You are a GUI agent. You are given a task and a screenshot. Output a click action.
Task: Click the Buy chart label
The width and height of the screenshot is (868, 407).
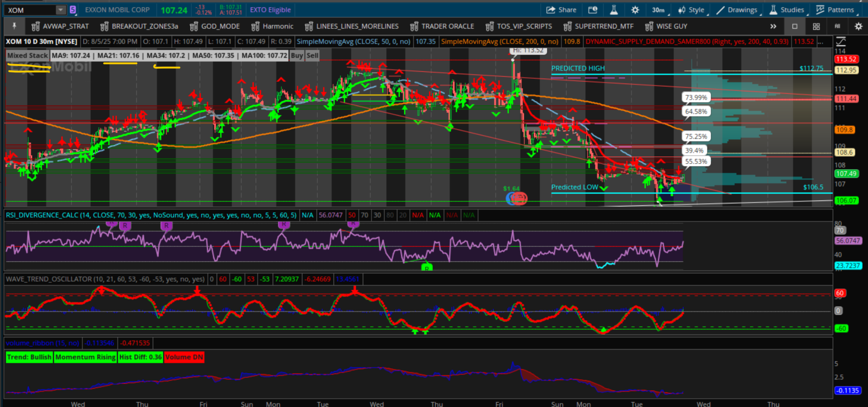click(297, 56)
